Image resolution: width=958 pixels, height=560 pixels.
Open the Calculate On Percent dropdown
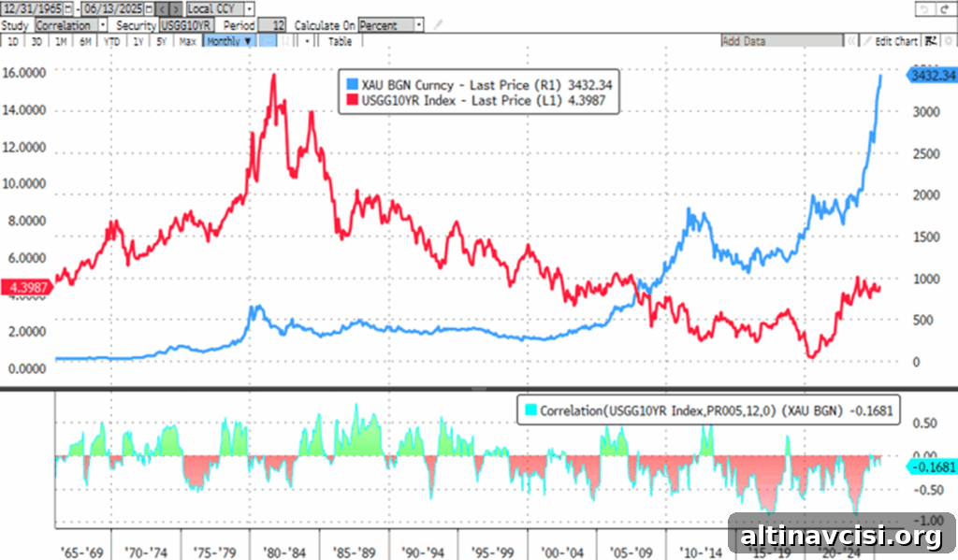tap(418, 25)
